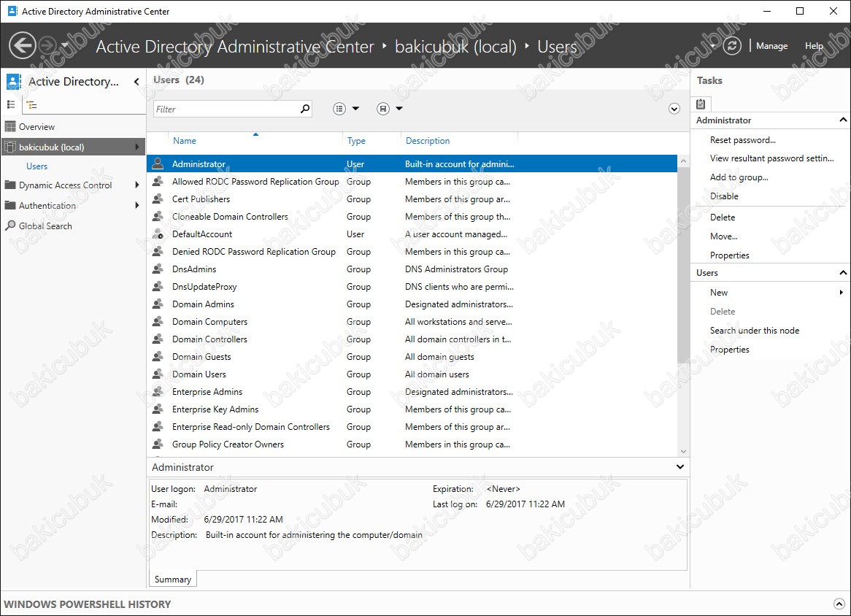Screen dimensions: 851x616
Task: Sort by Description column header
Action: point(428,141)
